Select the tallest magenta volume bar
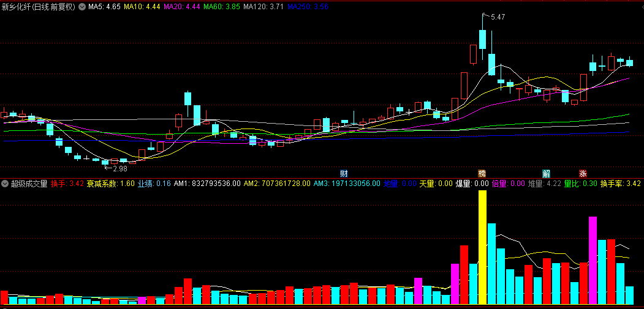The width and height of the screenshot is (644, 309). click(x=593, y=260)
